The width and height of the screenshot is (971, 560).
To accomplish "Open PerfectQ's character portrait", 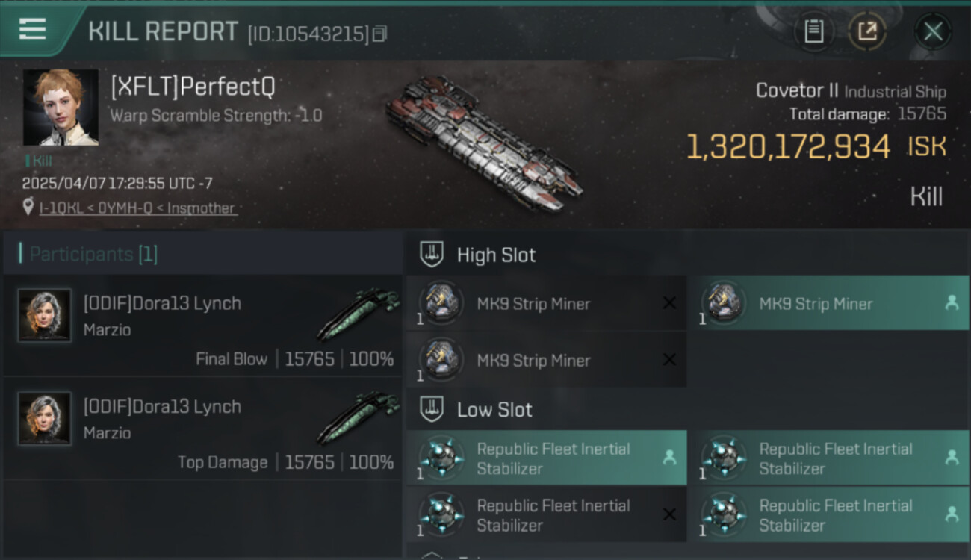I will [61, 108].
